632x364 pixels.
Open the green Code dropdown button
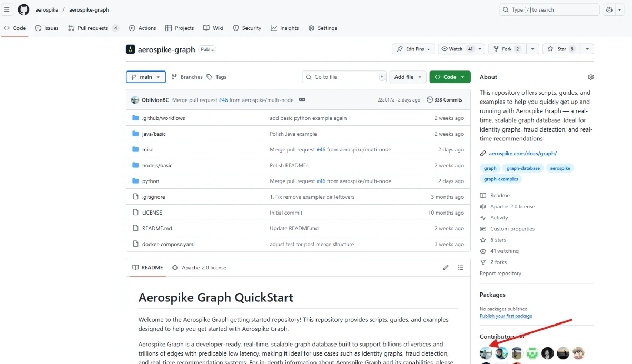click(x=450, y=77)
